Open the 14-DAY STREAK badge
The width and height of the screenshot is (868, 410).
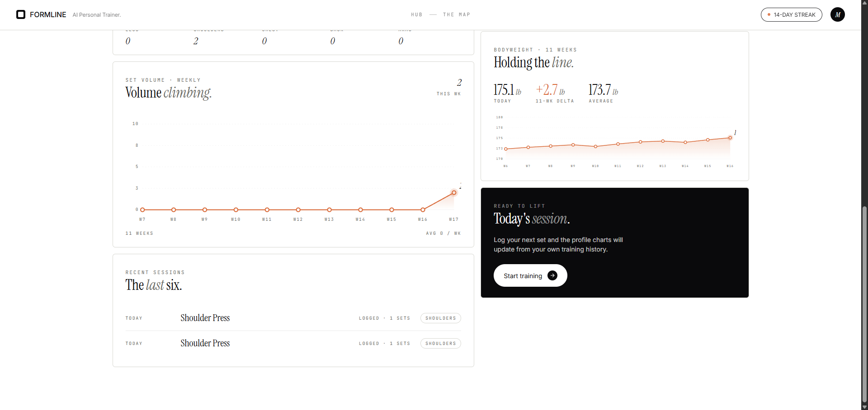tap(792, 14)
